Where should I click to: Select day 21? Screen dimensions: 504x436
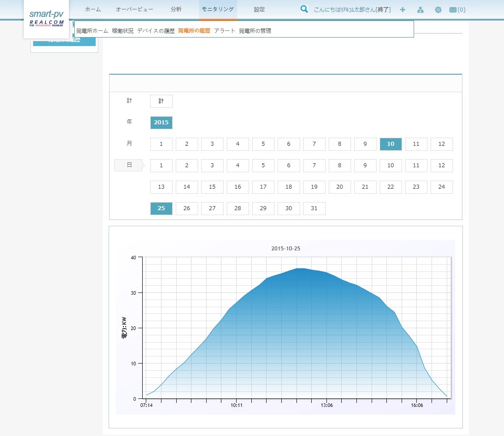(365, 187)
